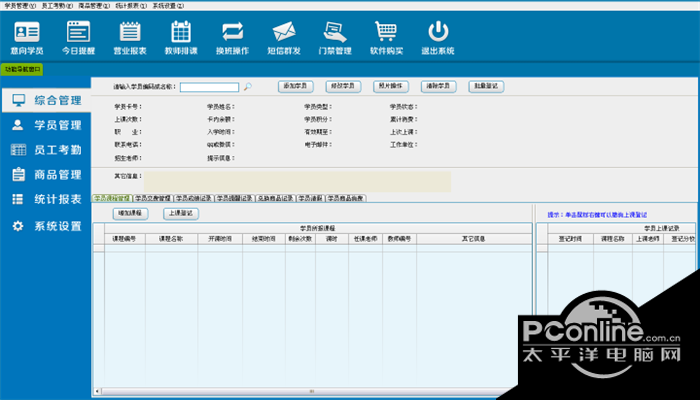Focus the student code or name search field
The image size is (700, 400).
209,87
